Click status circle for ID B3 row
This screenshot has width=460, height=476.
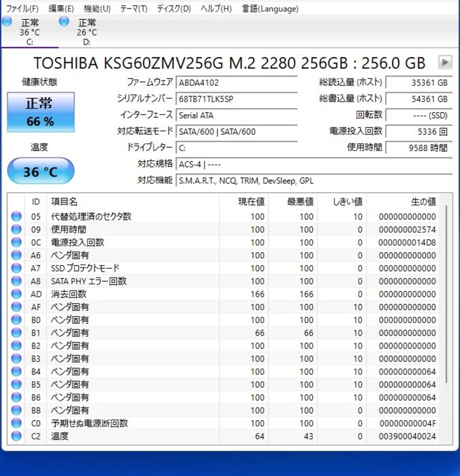pyautogui.click(x=16, y=359)
